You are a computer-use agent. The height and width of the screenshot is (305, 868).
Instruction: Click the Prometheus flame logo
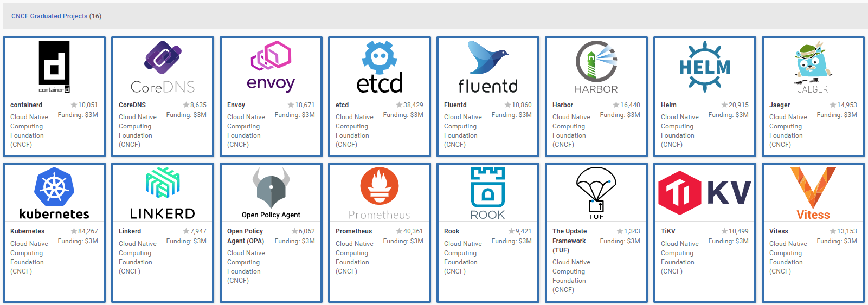pos(380,193)
